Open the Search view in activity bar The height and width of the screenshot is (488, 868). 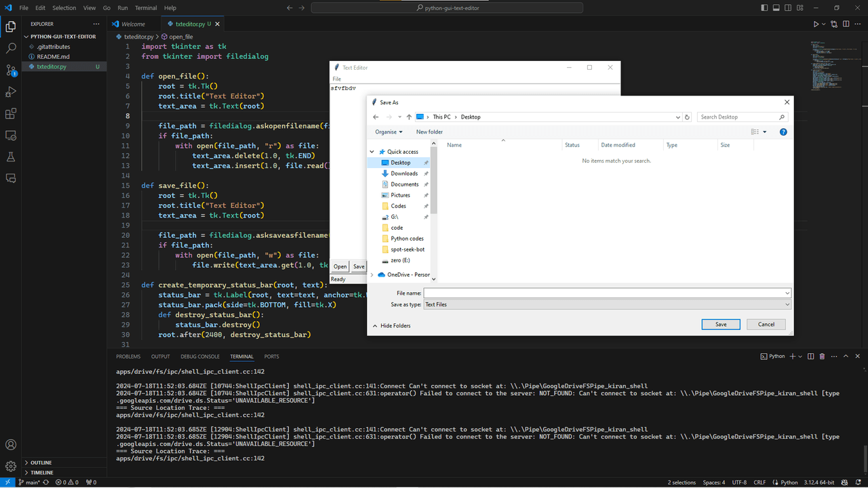coord(11,49)
